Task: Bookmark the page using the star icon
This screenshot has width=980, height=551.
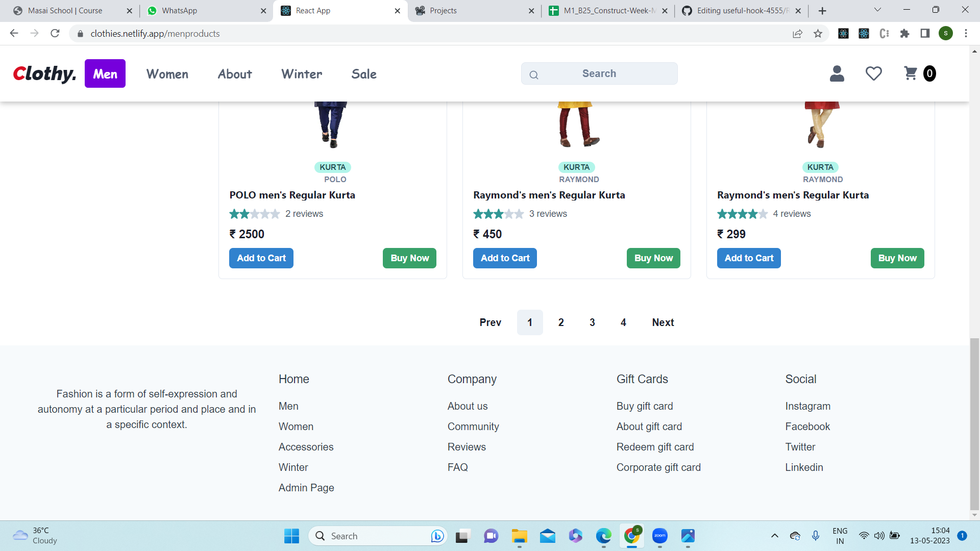Action: [819, 34]
